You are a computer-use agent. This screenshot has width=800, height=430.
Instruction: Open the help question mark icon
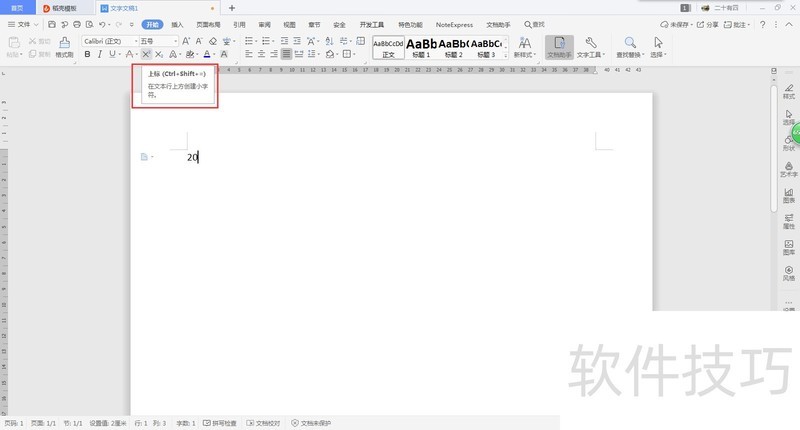coord(762,24)
